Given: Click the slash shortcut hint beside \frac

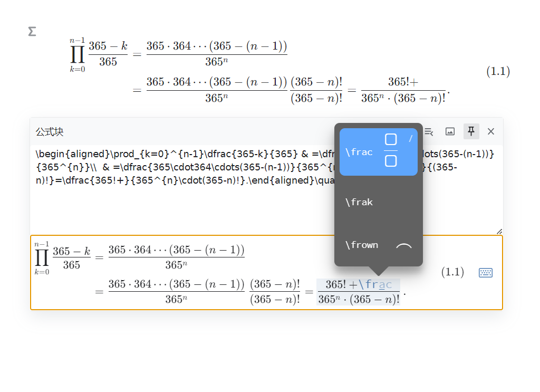Looking at the screenshot, I should pyautogui.click(x=410, y=139).
